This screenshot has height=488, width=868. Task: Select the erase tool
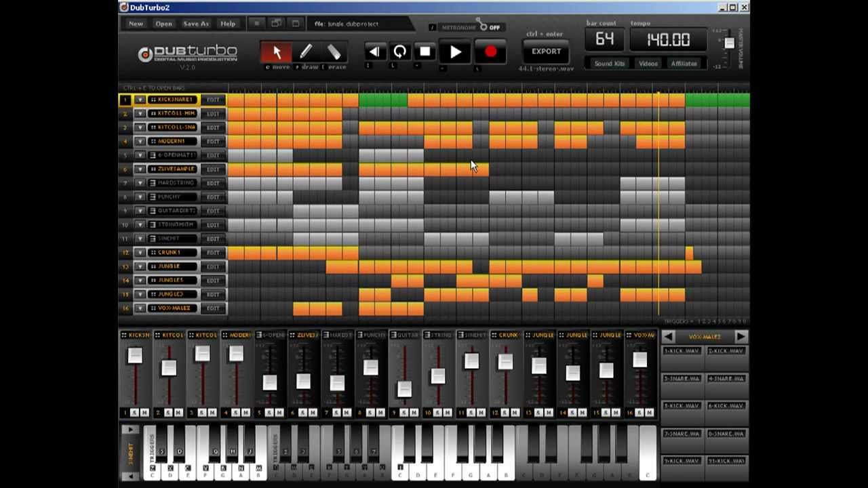click(x=334, y=52)
